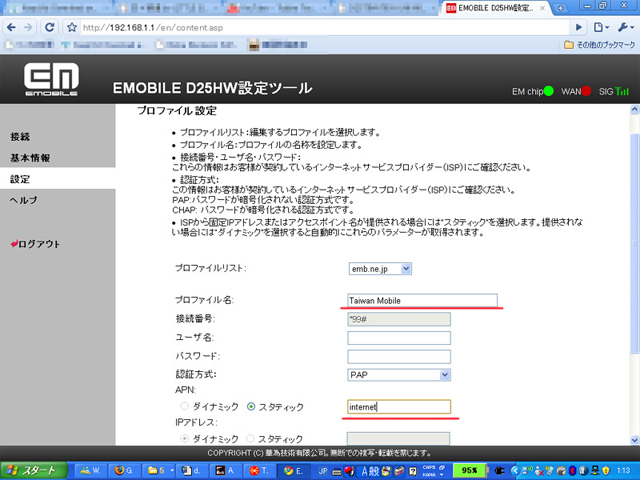Click the プロファイル名 field with Taiwan Mobile

422,300
